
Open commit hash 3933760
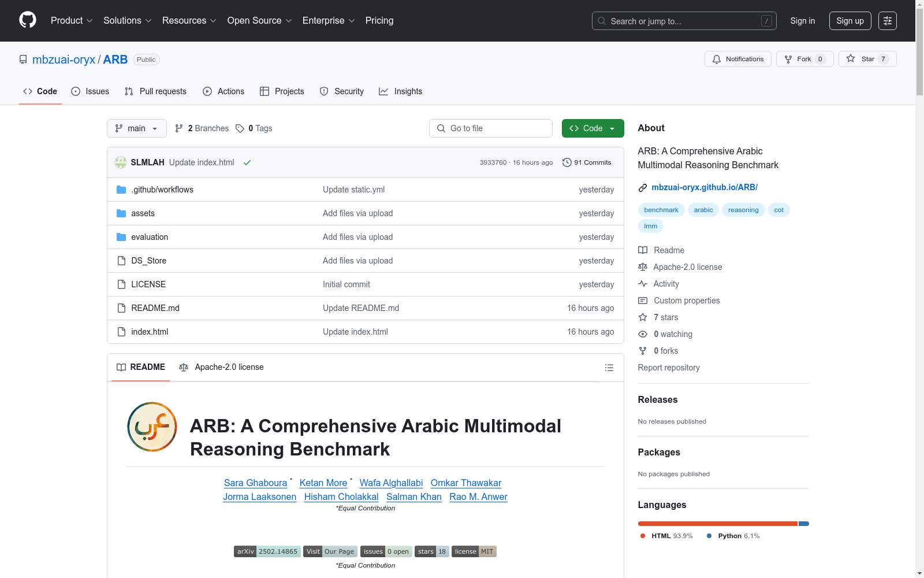coord(493,162)
